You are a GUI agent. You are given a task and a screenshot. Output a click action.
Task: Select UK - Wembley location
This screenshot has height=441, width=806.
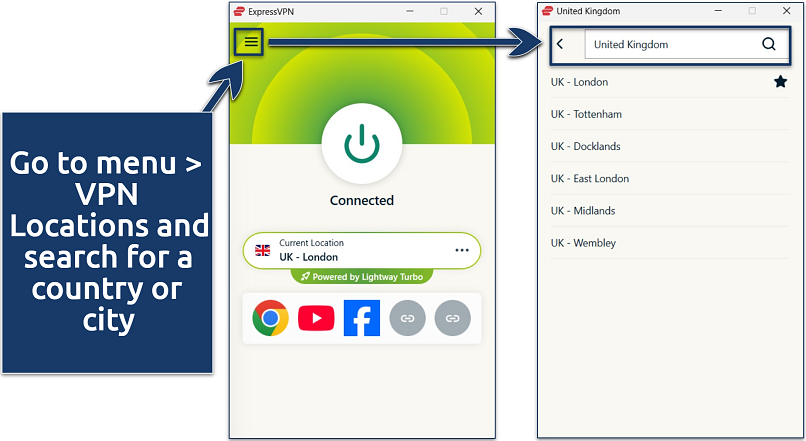[x=670, y=243]
